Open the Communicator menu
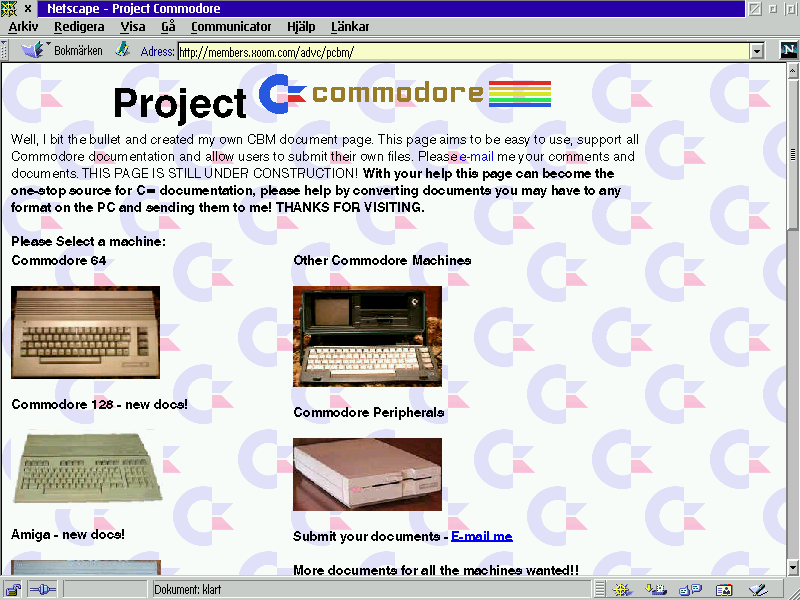This screenshot has width=800, height=600. coord(230,27)
